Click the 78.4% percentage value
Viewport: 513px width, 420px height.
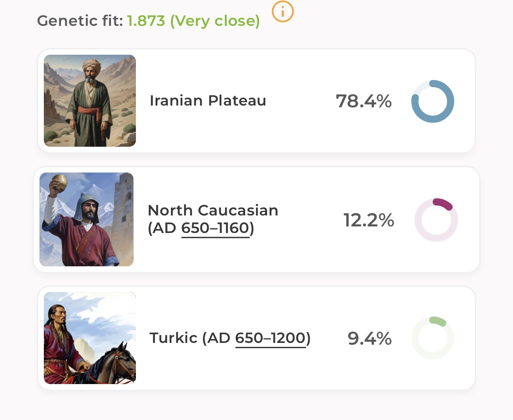363,101
